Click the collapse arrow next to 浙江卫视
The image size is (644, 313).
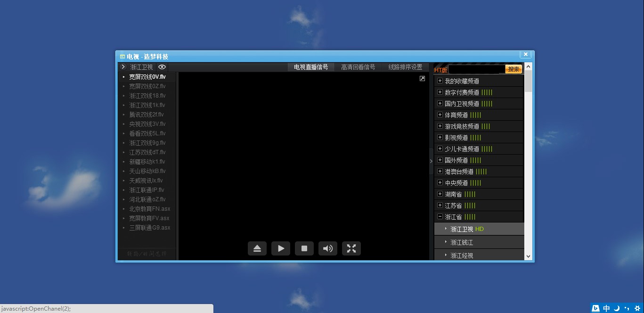point(123,67)
